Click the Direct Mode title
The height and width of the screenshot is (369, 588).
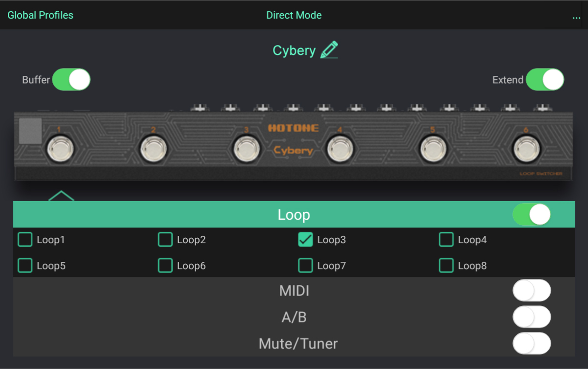(x=294, y=15)
